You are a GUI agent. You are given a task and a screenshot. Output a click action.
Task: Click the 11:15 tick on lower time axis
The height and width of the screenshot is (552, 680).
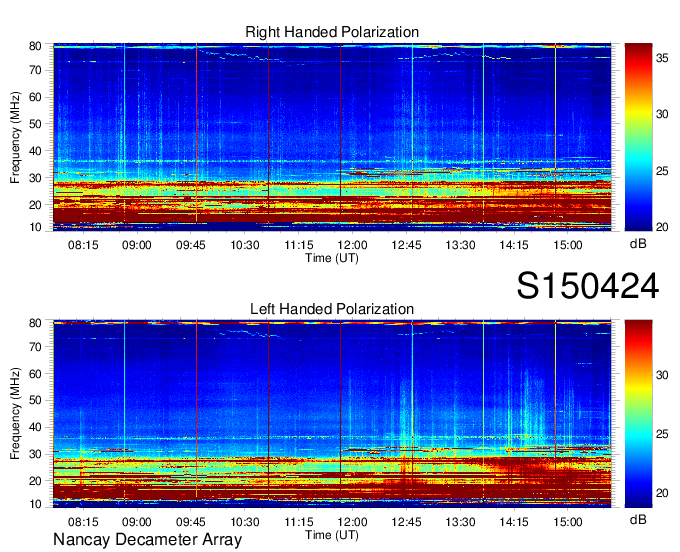[x=299, y=522]
